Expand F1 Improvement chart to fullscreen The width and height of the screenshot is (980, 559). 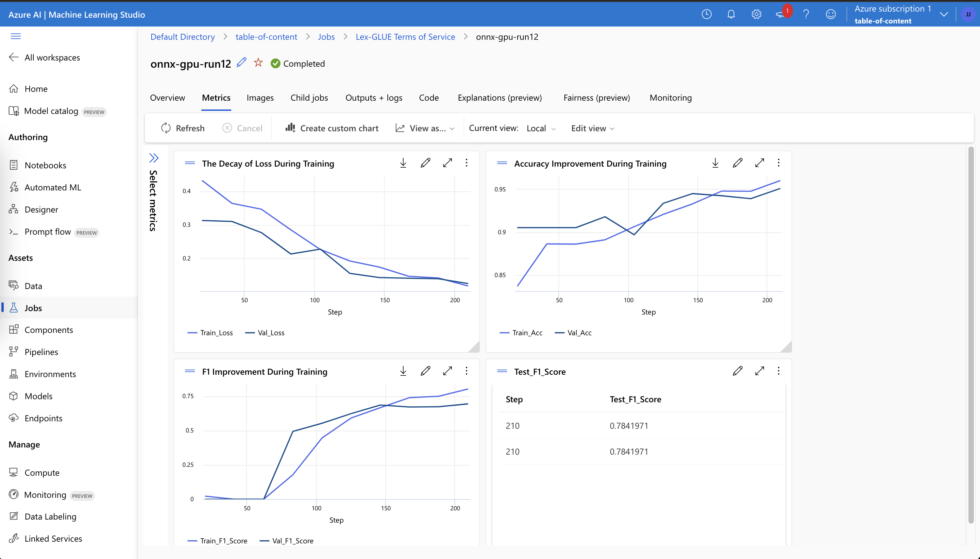pos(447,371)
